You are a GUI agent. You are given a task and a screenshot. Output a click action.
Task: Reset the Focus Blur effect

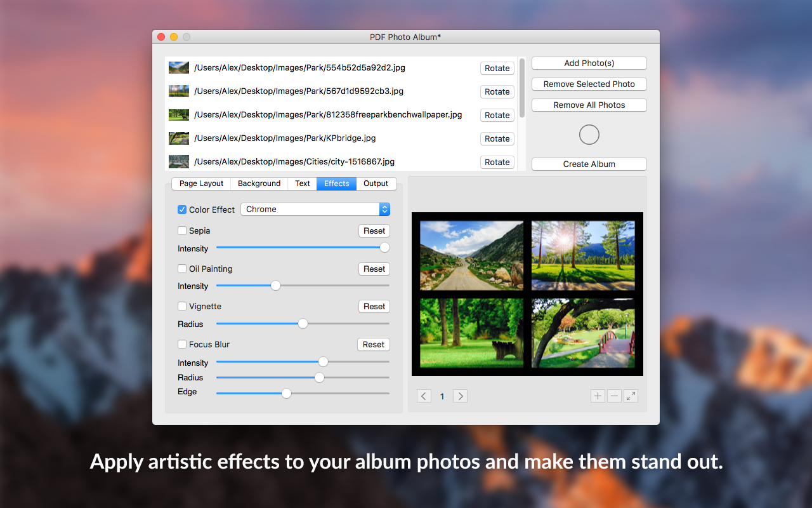(x=374, y=344)
